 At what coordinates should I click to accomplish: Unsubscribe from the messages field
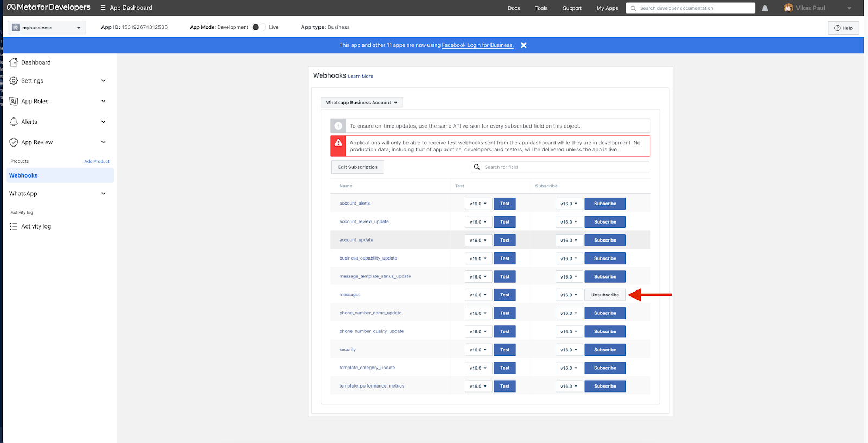coord(605,295)
